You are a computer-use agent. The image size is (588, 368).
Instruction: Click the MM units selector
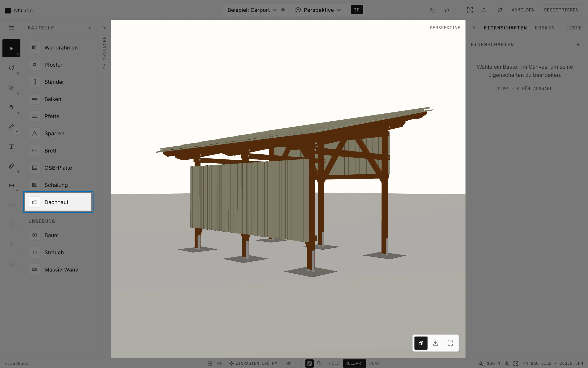289,363
